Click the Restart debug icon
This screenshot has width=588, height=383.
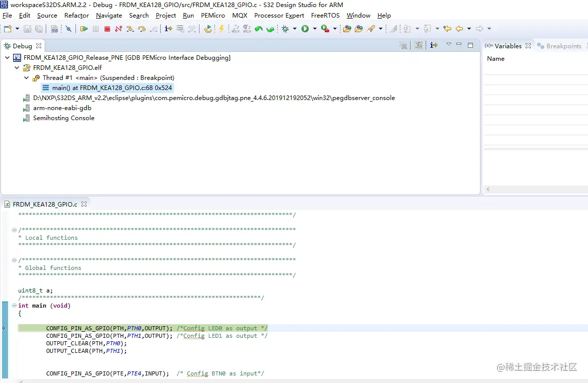(208, 29)
